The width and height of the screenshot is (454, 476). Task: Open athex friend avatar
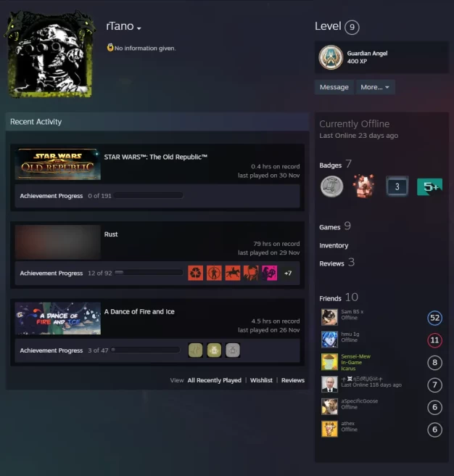click(x=329, y=429)
